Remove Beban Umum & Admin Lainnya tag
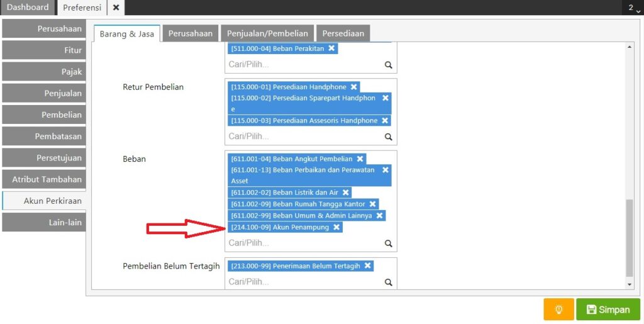Screen dimensions: 644x324 tap(379, 216)
